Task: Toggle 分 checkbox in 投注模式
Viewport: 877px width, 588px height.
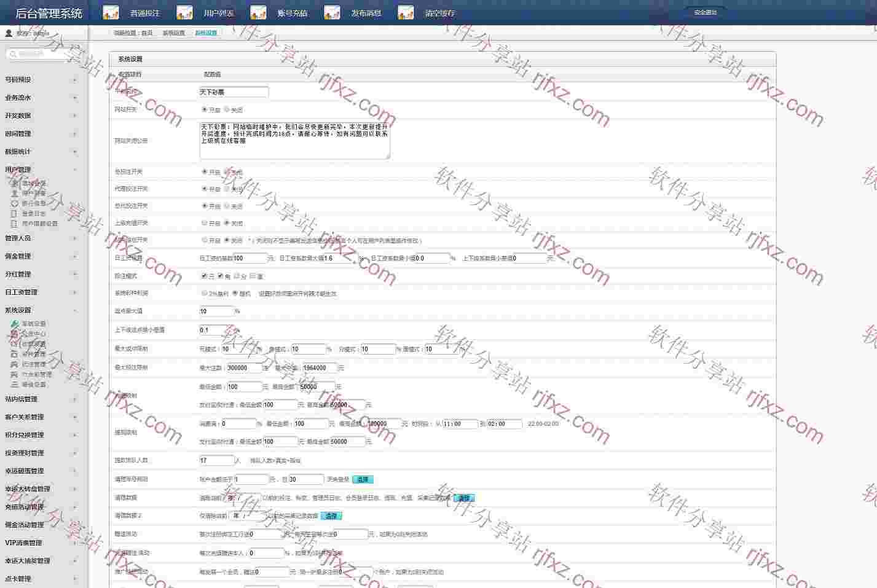Action: click(x=237, y=276)
